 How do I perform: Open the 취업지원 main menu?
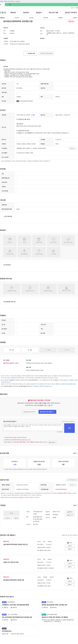coord(26,12)
